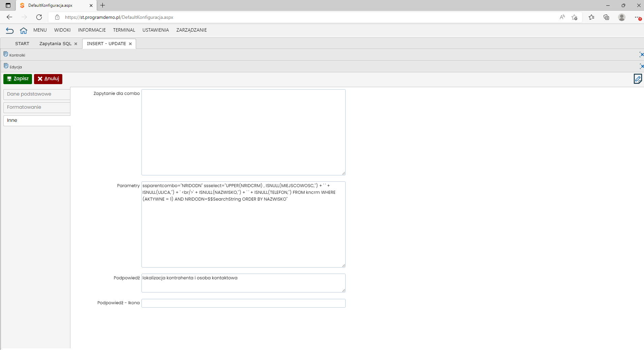Click the resize grip of Parametry textarea
Viewport: 644px width, 350px height.
point(343,265)
